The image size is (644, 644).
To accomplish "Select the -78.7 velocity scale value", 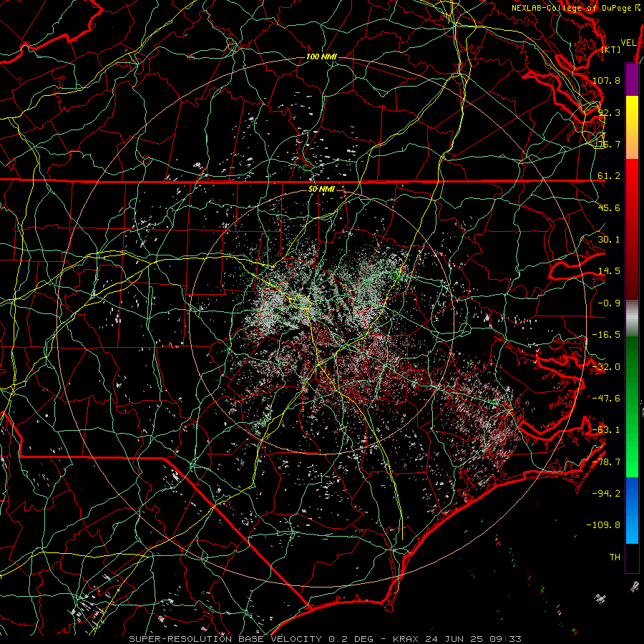I will 606,462.
